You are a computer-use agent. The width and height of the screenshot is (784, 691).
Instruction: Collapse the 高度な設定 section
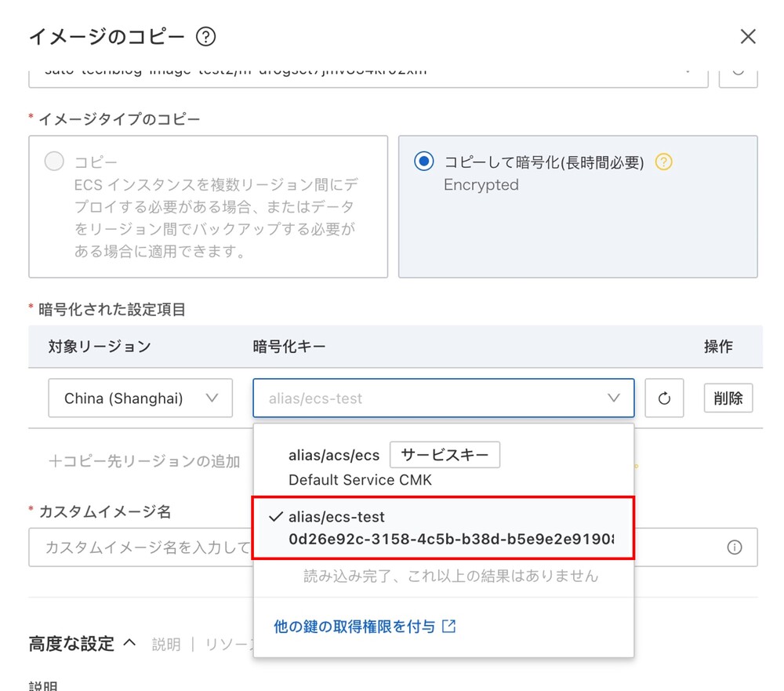pyautogui.click(x=129, y=642)
